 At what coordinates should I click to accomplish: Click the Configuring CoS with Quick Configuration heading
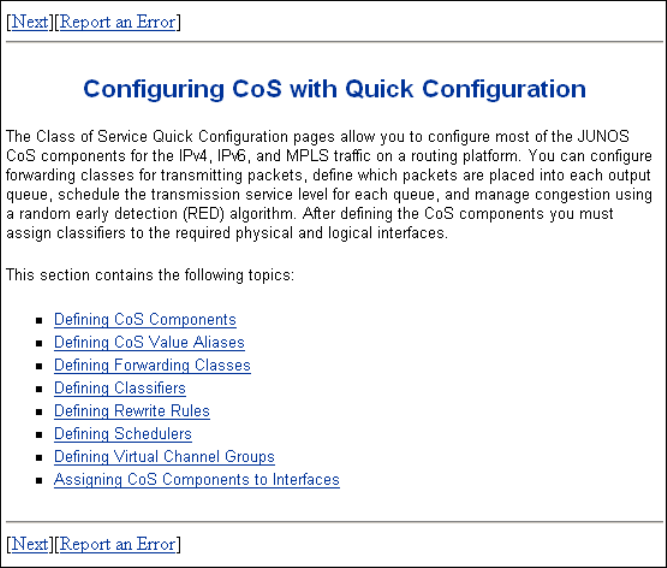click(334, 89)
